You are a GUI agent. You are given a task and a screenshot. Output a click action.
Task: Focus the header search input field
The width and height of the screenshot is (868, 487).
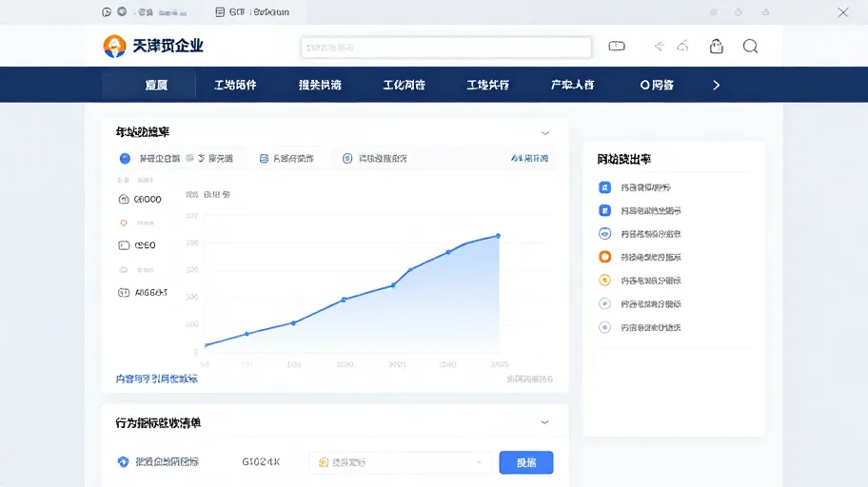coord(446,48)
